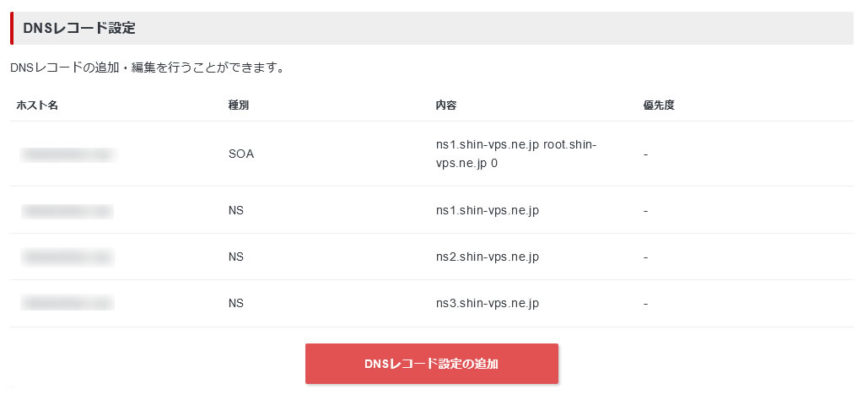Click blurred hostname in ns1 NS row
868x400 pixels.
68,210
